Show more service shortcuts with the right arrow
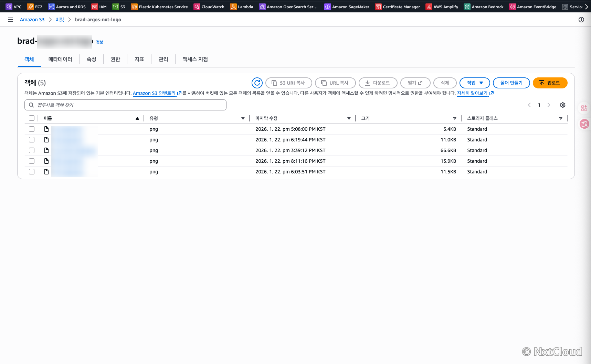This screenshot has width=591, height=364. pyautogui.click(x=587, y=7)
